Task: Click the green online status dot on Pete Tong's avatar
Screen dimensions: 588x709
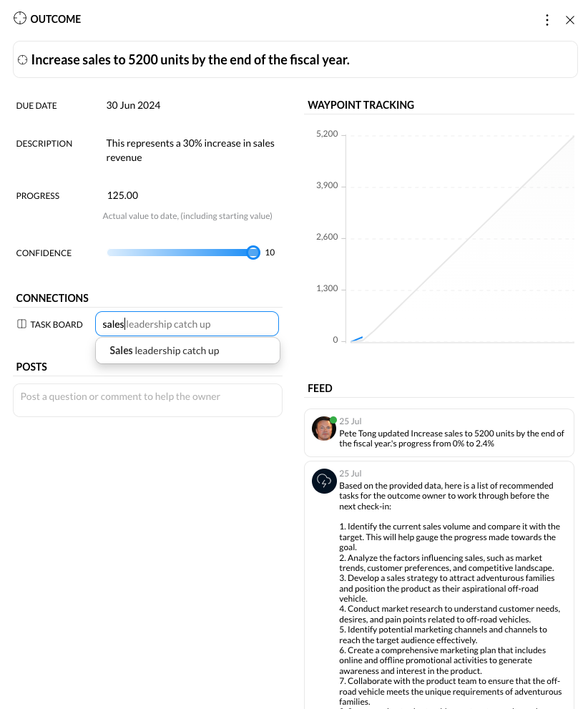Action: [333, 420]
